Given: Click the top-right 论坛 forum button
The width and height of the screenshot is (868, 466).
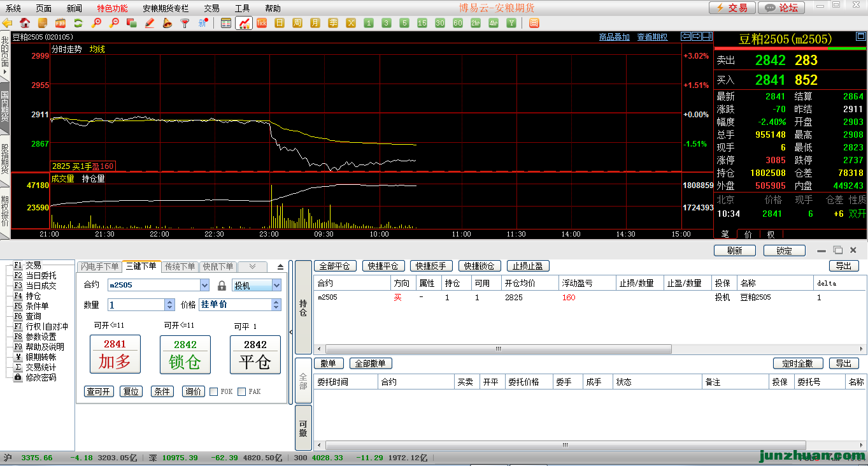Looking at the screenshot, I should [782, 8].
